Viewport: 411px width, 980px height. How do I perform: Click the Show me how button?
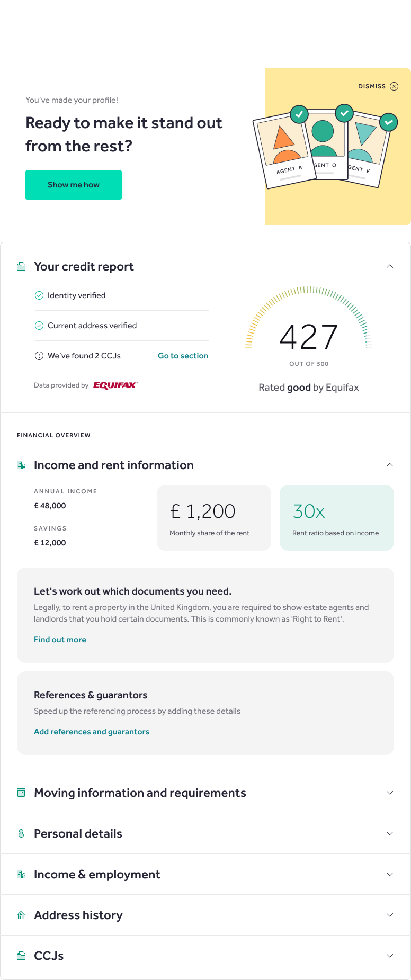pos(74,185)
